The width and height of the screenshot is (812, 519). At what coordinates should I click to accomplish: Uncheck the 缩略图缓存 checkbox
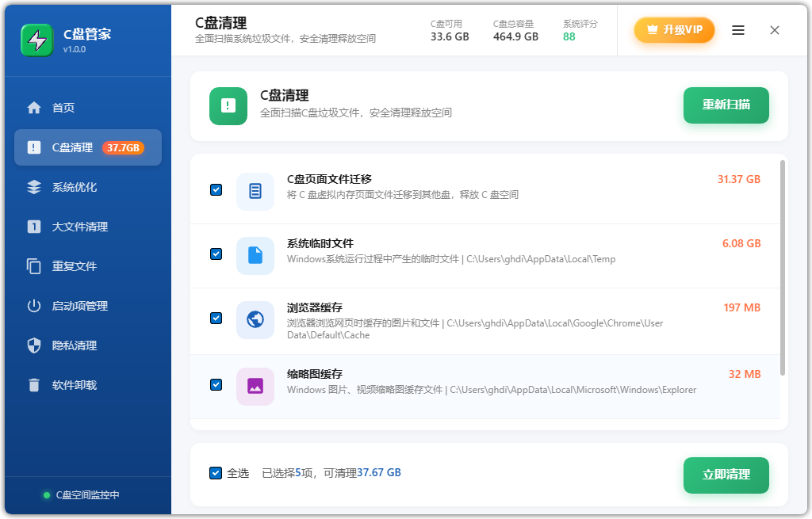[216, 385]
